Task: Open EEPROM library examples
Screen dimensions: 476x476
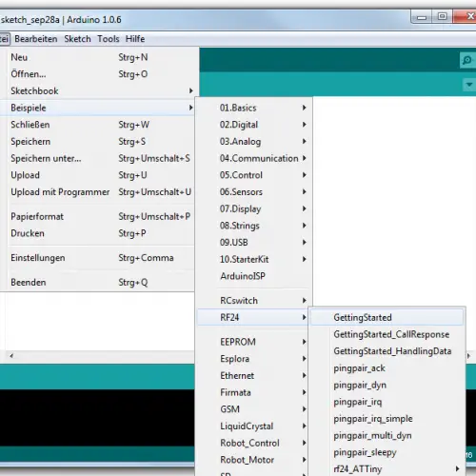Action: click(x=253, y=342)
